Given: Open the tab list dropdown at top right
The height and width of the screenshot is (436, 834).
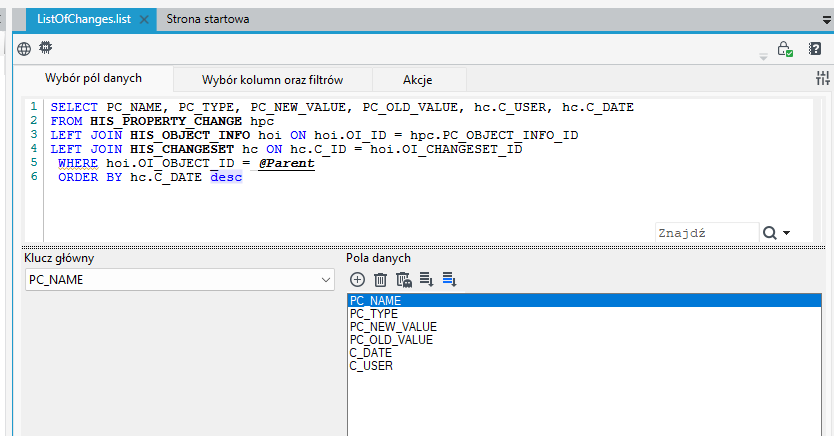Looking at the screenshot, I should point(827,20).
